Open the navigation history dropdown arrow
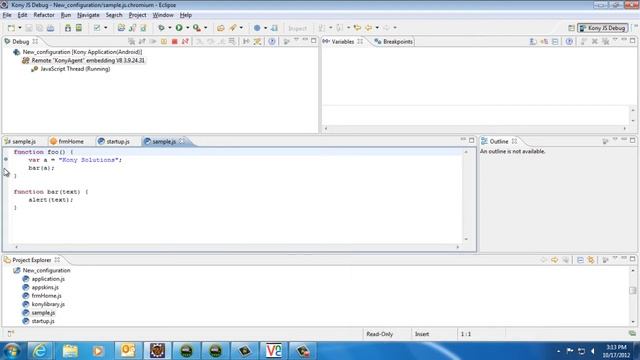 (377, 28)
